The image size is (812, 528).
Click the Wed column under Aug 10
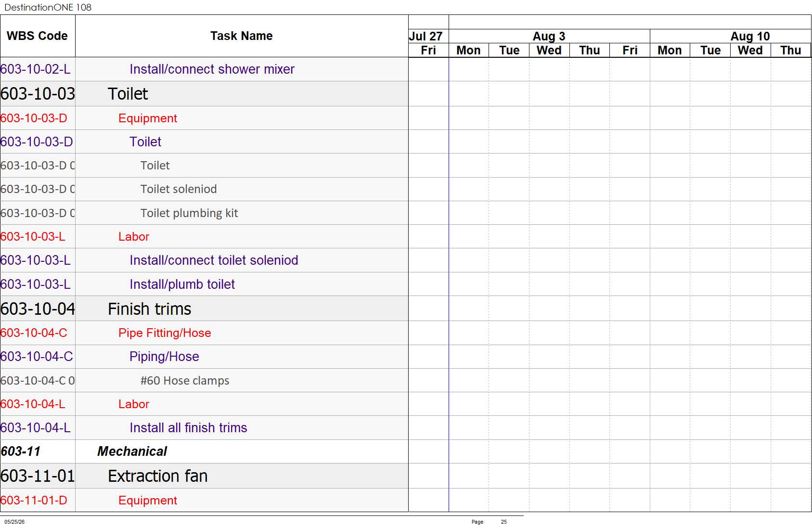[x=750, y=51]
